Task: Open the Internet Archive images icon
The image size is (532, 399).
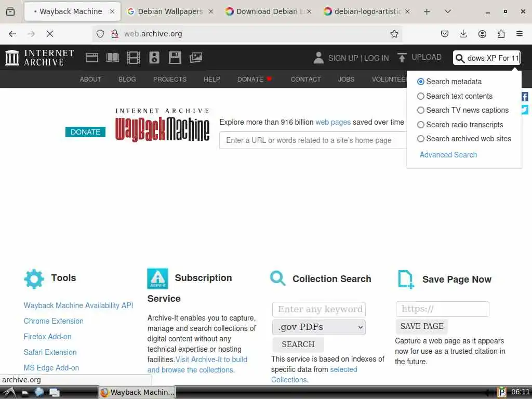Action: click(196, 58)
